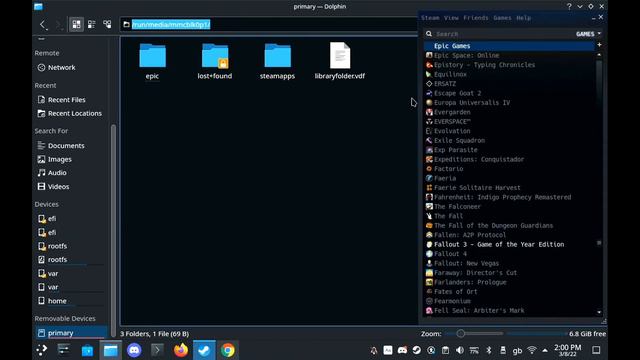Viewport: 640px width, 360px height.
Task: Select the primary removable device
Action: (x=71, y=333)
